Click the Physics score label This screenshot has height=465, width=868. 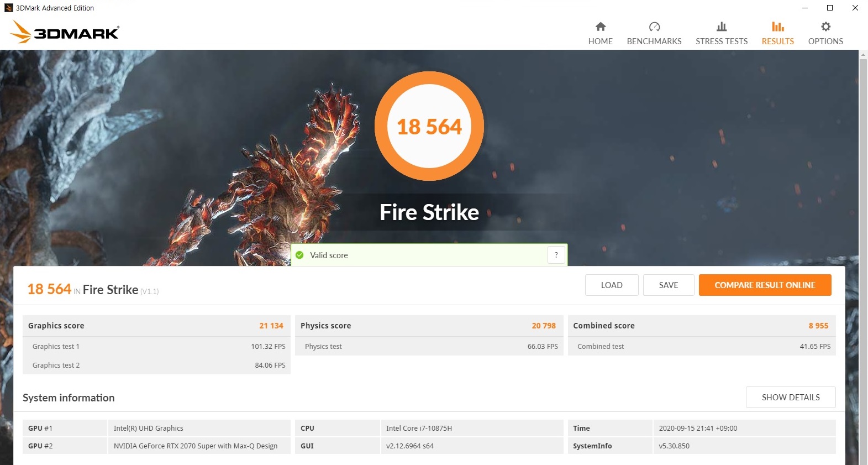326,326
